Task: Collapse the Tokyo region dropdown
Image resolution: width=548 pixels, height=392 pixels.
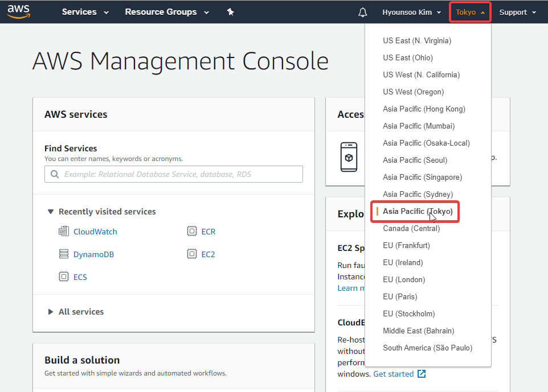Action: [x=470, y=12]
